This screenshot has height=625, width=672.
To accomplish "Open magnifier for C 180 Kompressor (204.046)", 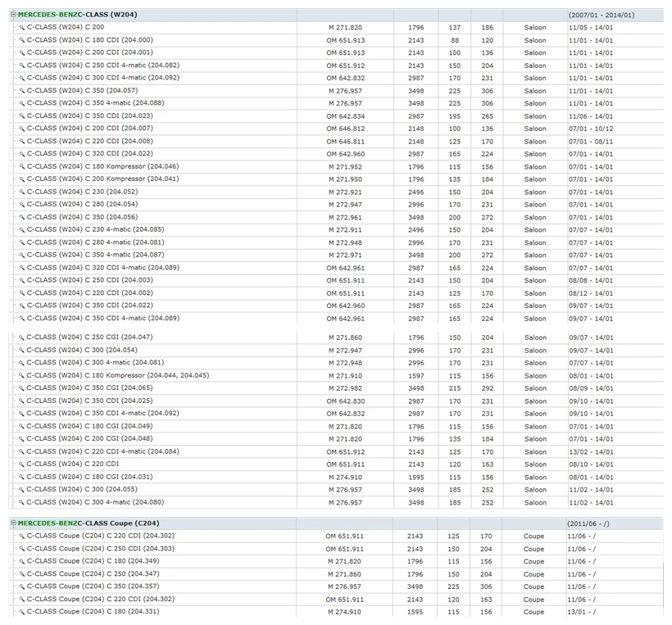I will pyautogui.click(x=22, y=166).
